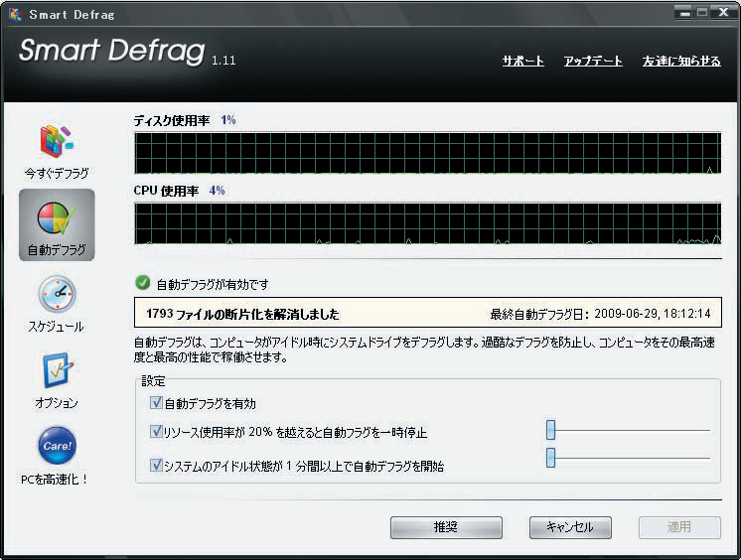Click the idle time slider handle

click(x=550, y=458)
